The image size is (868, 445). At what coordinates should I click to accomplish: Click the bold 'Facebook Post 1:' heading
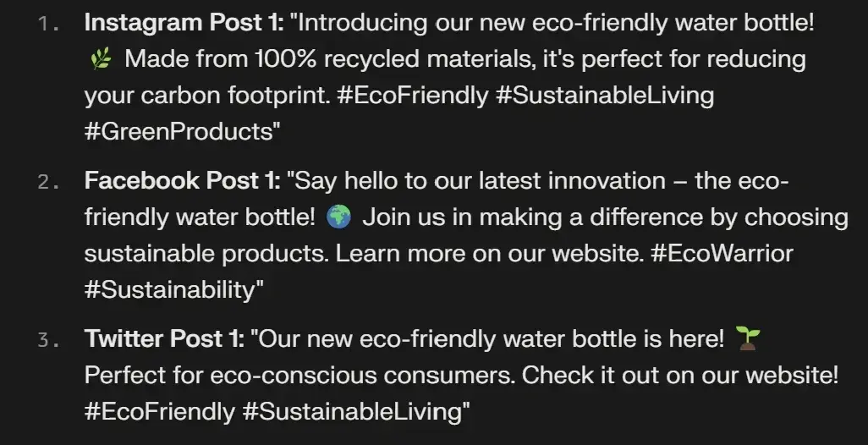[x=183, y=181]
